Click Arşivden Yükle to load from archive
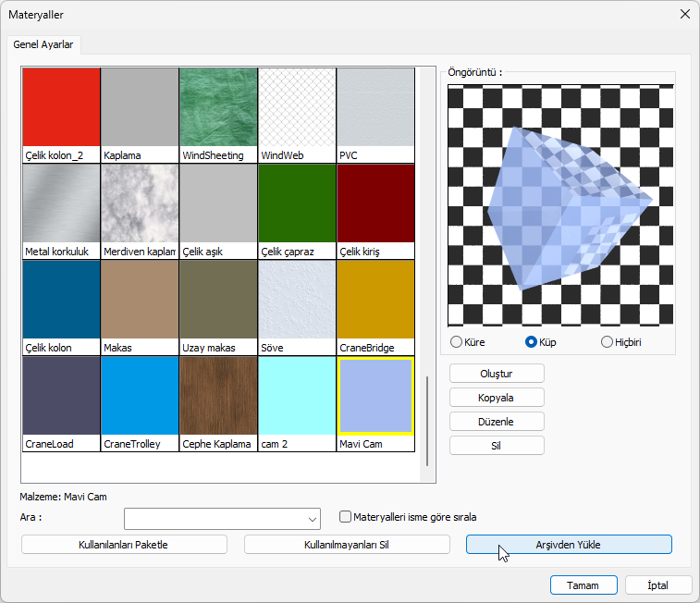 point(569,545)
